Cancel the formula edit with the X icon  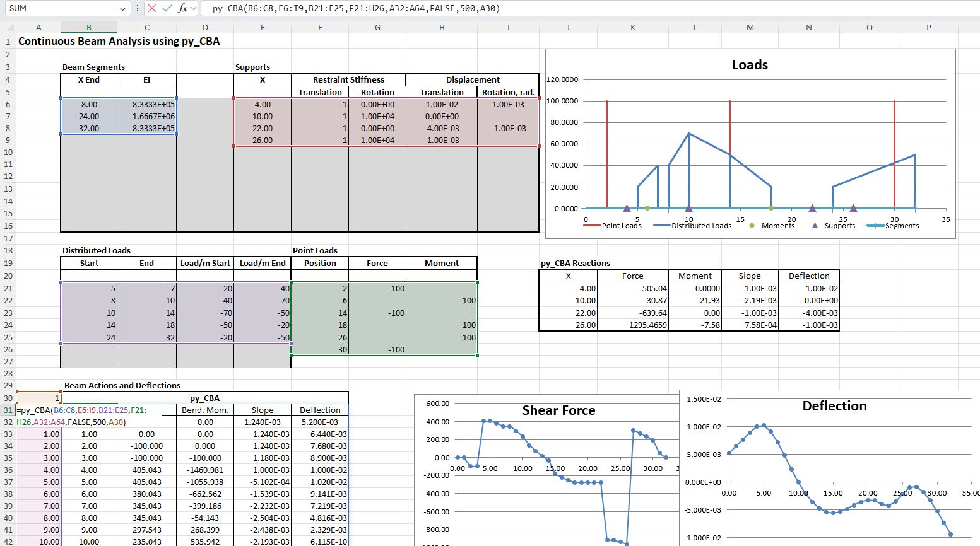tap(151, 8)
